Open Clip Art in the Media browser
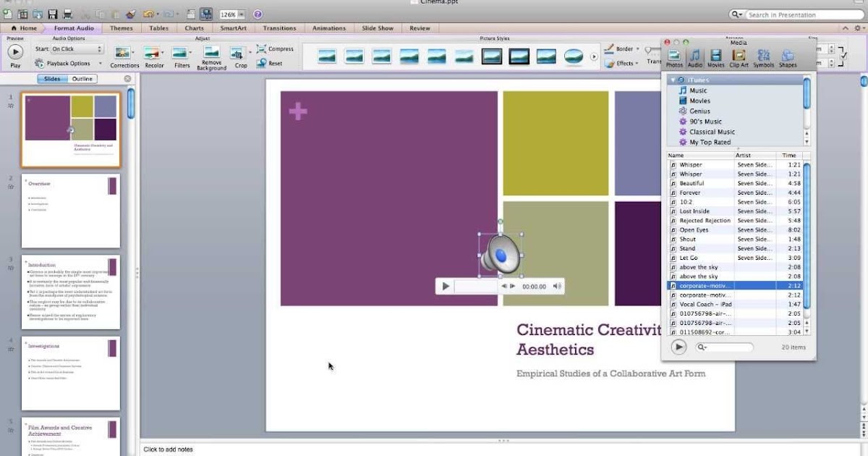 point(738,57)
